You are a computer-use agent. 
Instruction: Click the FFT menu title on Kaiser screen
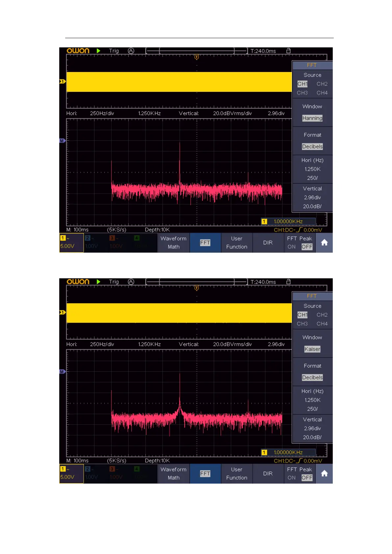pos(312,296)
